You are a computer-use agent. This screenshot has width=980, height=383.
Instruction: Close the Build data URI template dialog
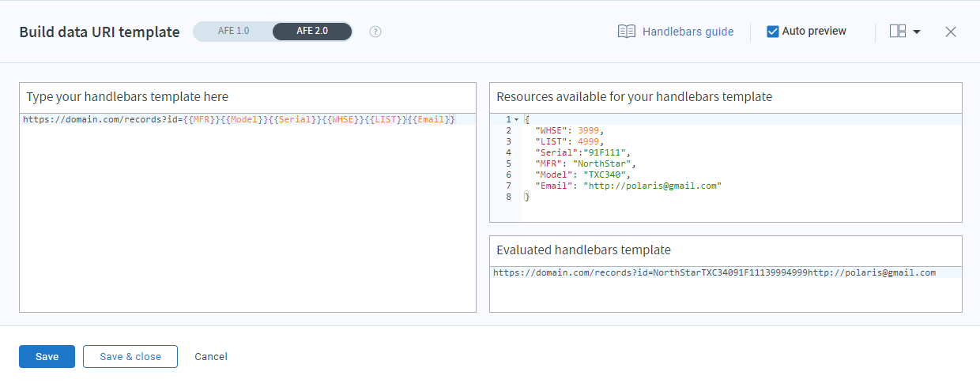[951, 32]
